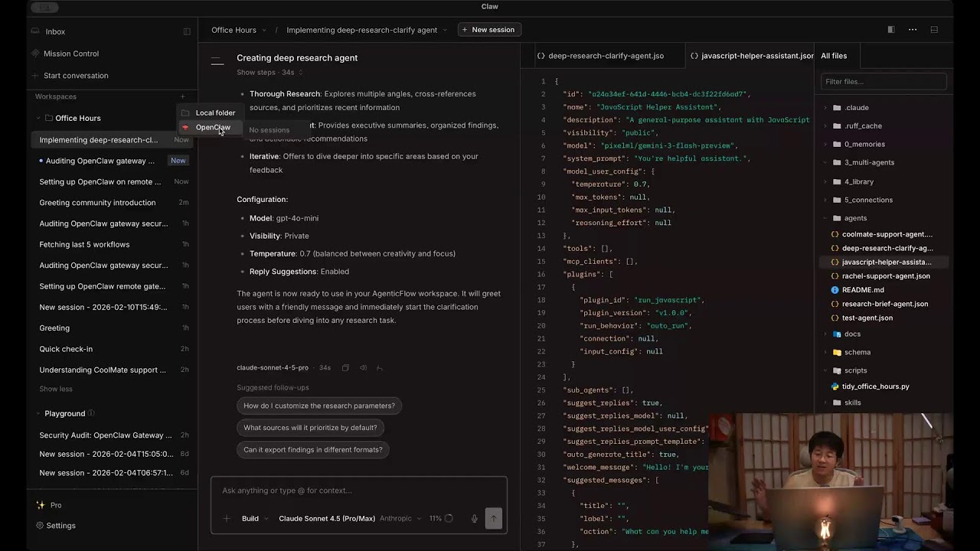Click 'What sources will it prioritize by default?'
This screenshot has width=980, height=551.
(x=310, y=428)
